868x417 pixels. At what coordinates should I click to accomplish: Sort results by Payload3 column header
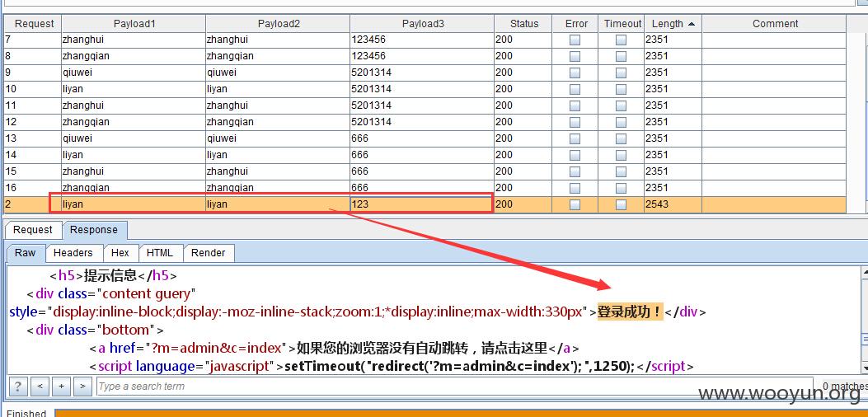point(422,24)
